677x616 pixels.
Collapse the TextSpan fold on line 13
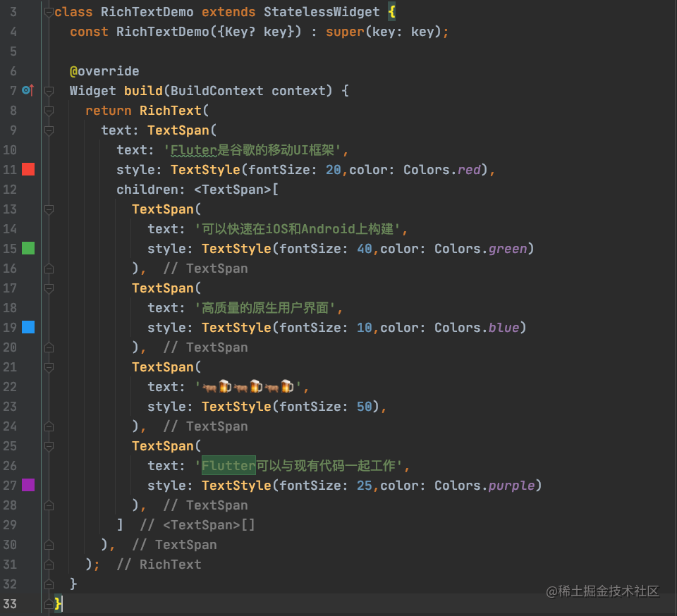[x=49, y=209]
